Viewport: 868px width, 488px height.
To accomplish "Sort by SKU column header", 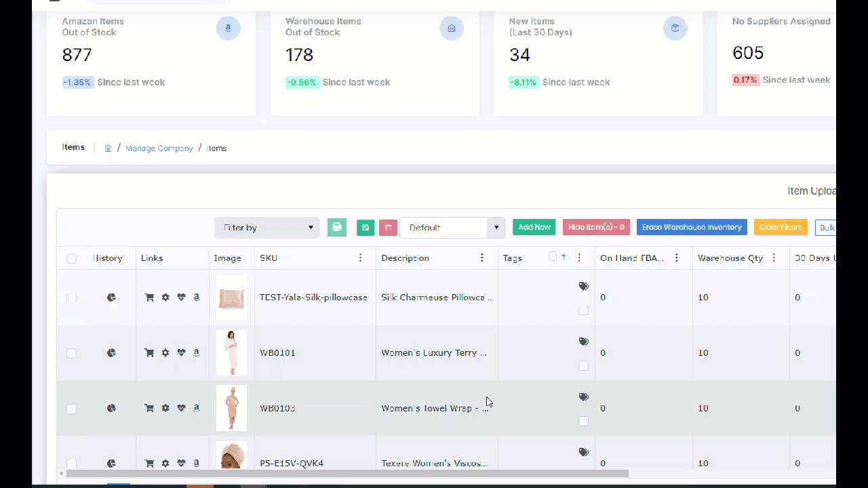I will (x=269, y=258).
